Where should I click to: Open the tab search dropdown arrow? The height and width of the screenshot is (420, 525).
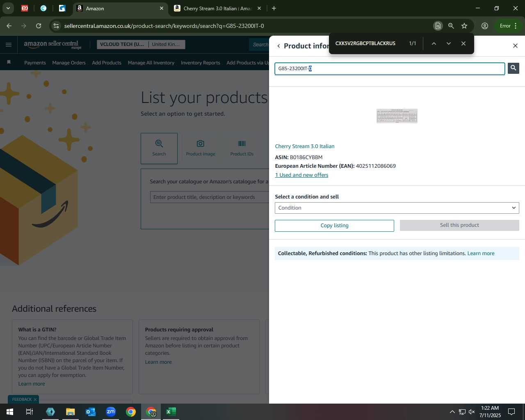(8, 8)
